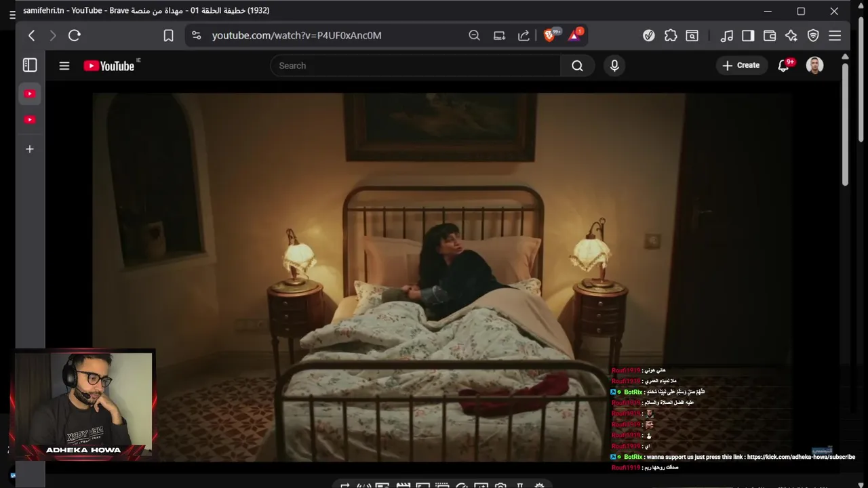Click the YouTube Search input field
The height and width of the screenshot is (488, 868).
tap(415, 66)
